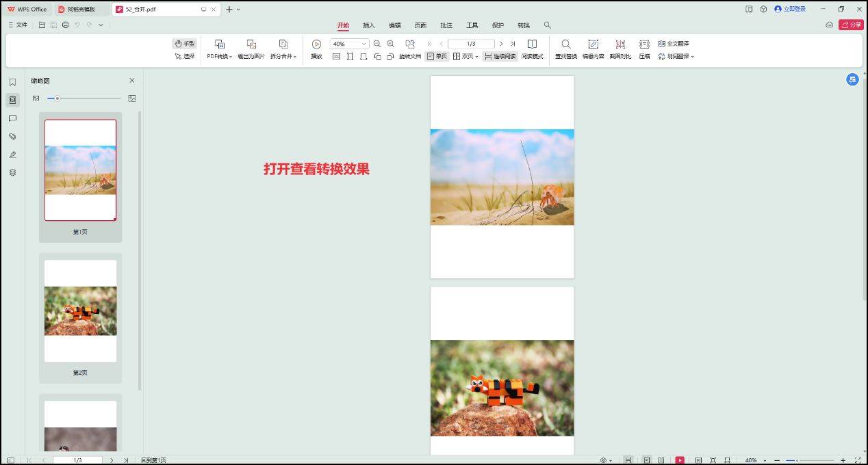Select the page 2 thumbnail
The width and height of the screenshot is (868, 465).
(80, 311)
